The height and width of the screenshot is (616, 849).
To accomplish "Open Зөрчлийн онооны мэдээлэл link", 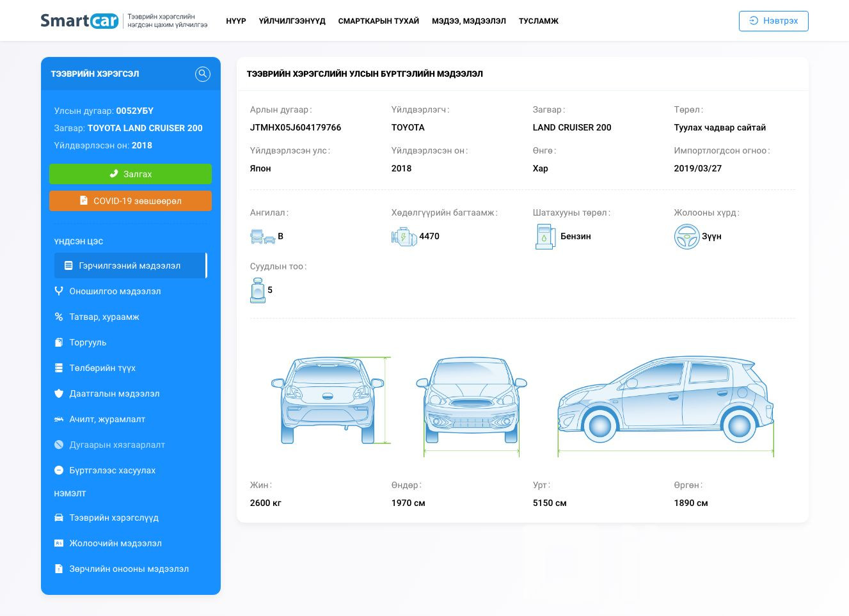I will click(131, 569).
